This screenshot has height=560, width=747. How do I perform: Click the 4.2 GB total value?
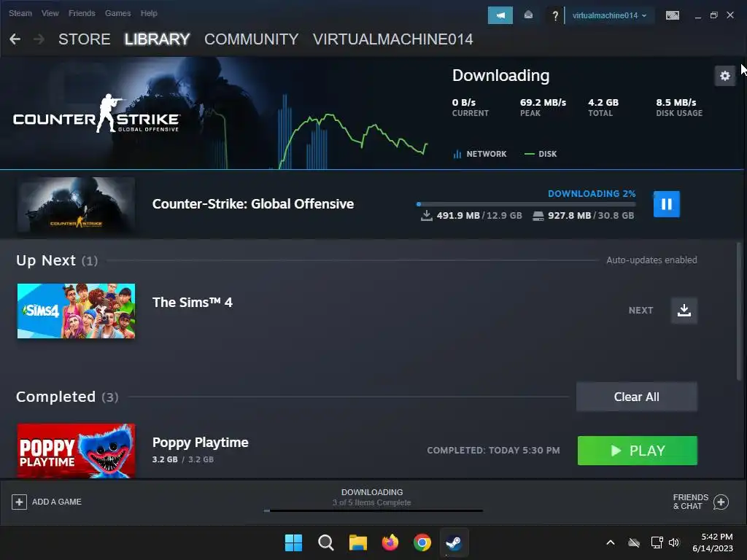[603, 102]
